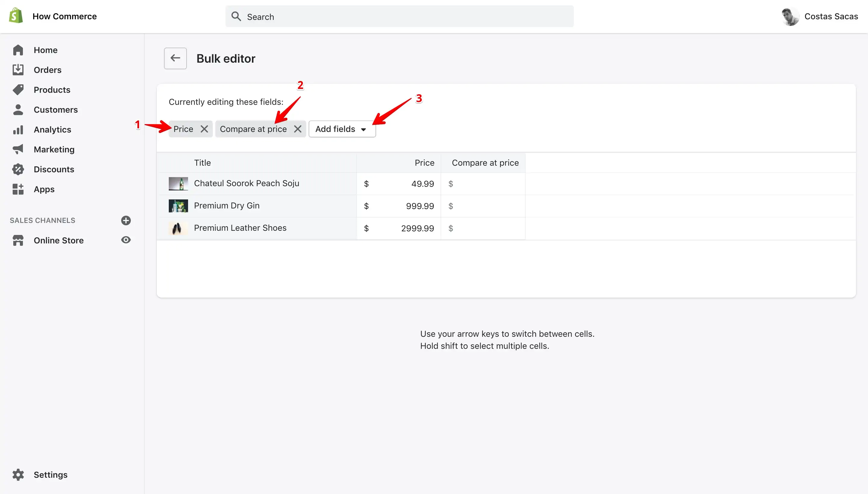Viewport: 868px width, 494px height.
Task: Click the Bulk editor page heading
Action: coord(226,58)
